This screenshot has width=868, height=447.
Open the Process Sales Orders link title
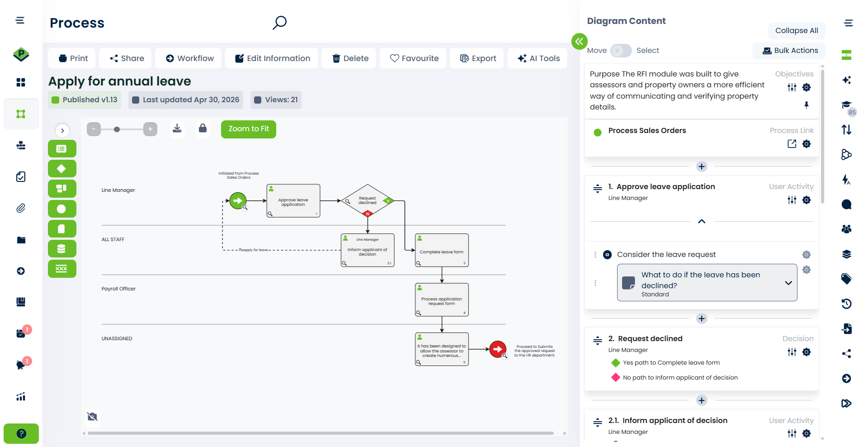point(647,131)
